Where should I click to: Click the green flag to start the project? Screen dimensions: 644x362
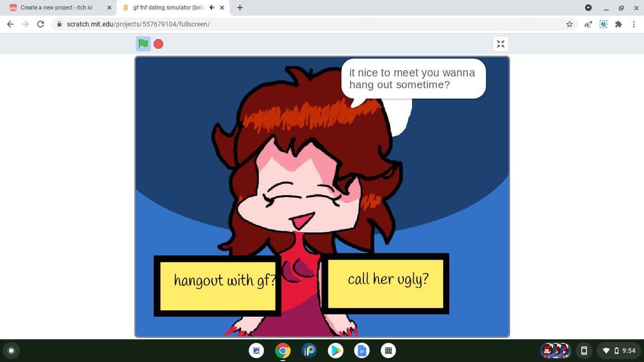pos(143,44)
